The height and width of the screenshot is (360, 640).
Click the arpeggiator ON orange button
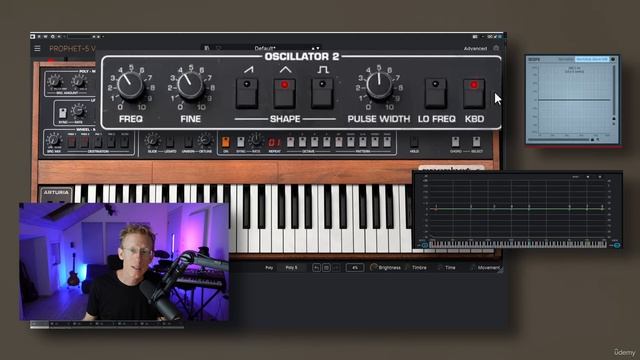225,142
